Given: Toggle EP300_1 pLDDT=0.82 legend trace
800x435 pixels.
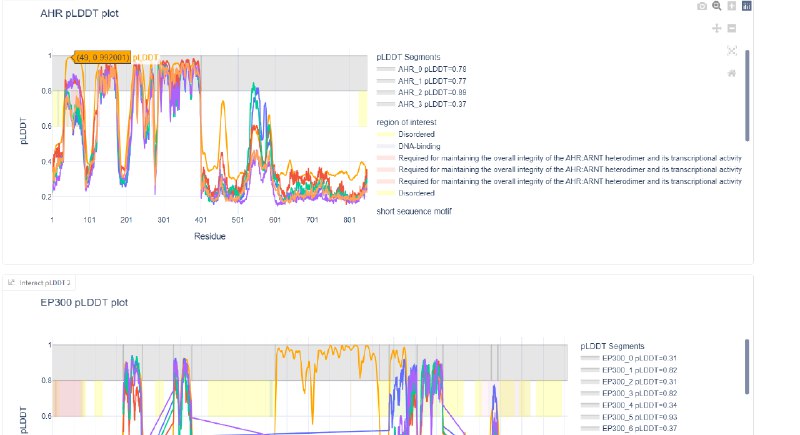Looking at the screenshot, I should 629,370.
